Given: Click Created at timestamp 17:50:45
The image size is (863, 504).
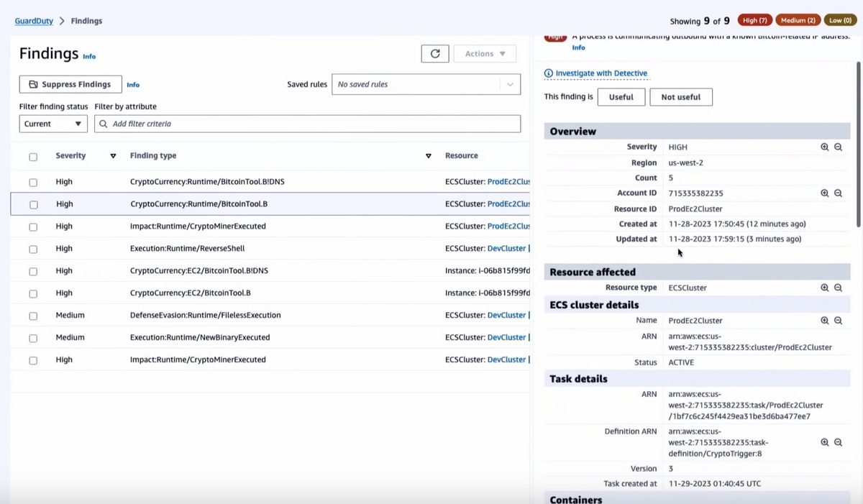Looking at the screenshot, I should click(737, 224).
